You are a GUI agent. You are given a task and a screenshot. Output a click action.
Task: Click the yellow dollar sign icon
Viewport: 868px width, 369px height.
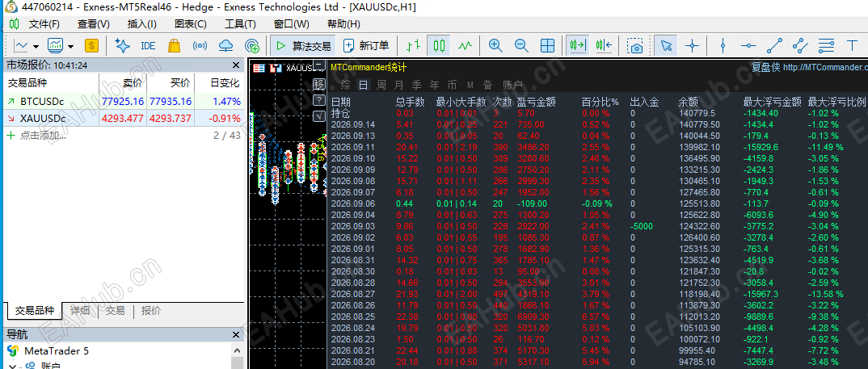pos(91,46)
